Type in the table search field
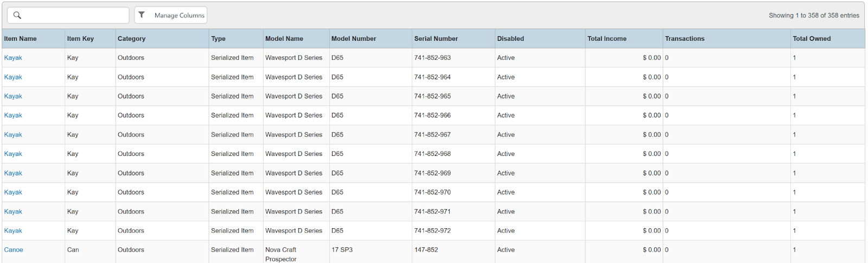Image resolution: width=868 pixels, height=263 pixels. [x=73, y=15]
